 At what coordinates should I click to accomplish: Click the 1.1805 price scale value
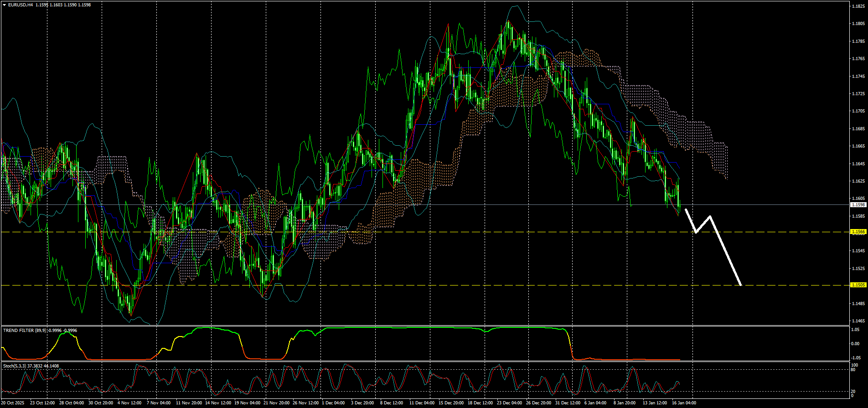point(858,24)
